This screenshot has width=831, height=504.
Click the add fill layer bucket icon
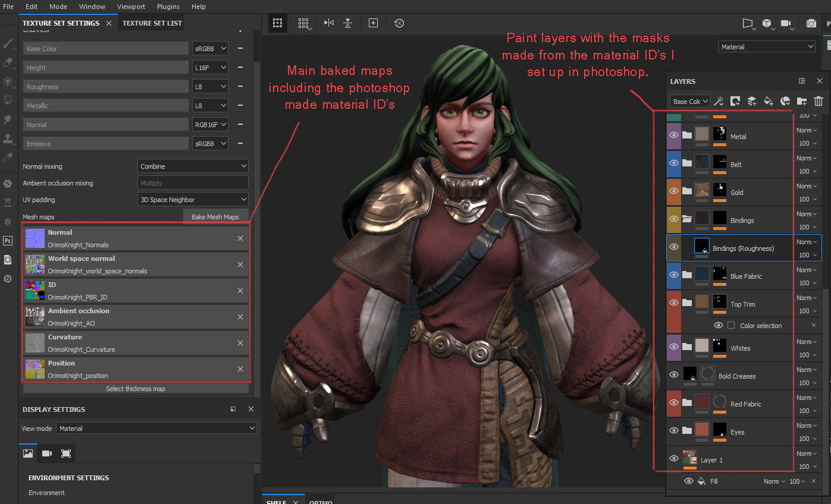click(769, 101)
